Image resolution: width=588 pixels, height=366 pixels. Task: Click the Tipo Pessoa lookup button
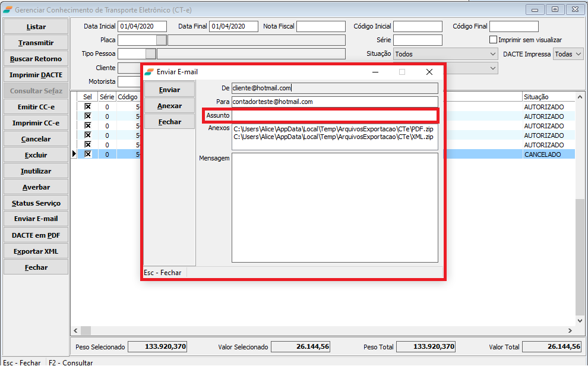point(150,54)
